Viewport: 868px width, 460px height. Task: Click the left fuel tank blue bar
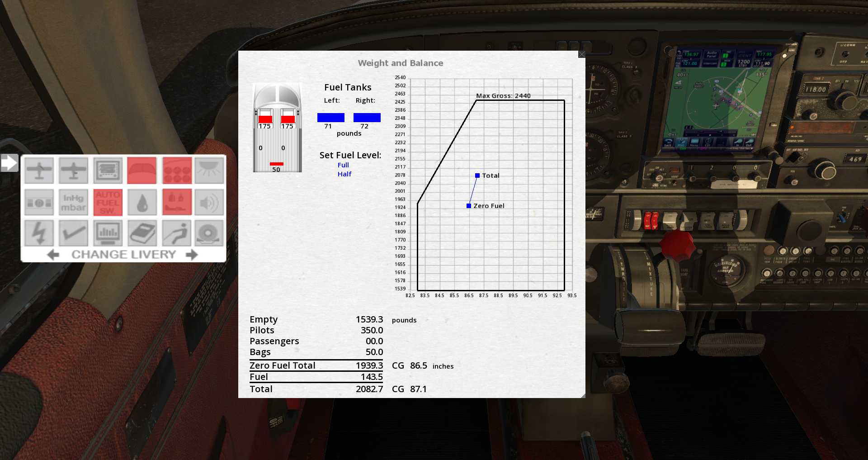coord(330,118)
